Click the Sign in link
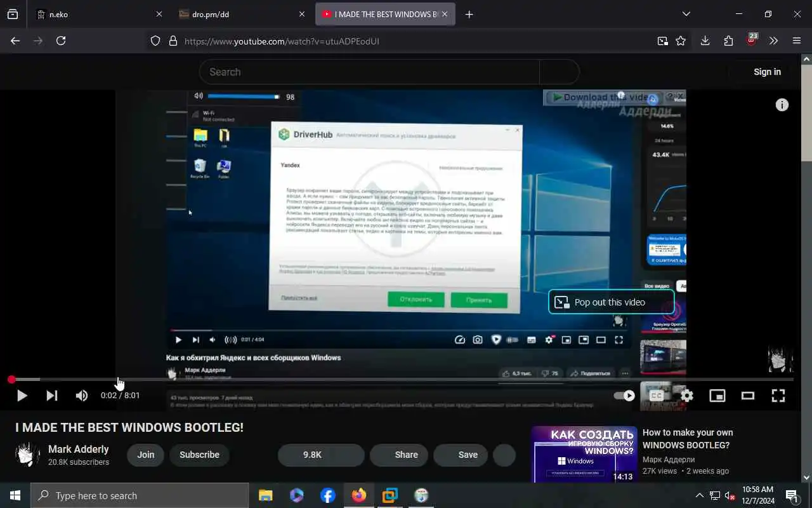Image resolution: width=812 pixels, height=508 pixels. [x=767, y=72]
